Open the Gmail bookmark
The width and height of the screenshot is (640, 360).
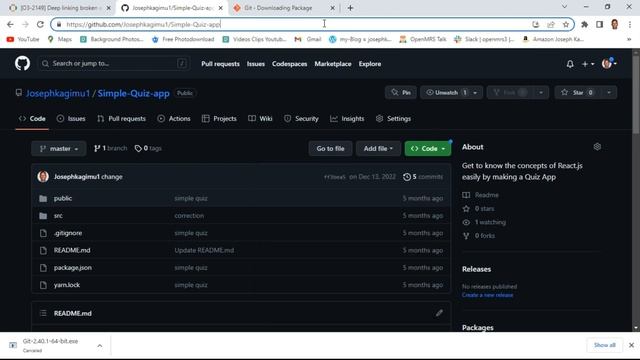coord(308,39)
